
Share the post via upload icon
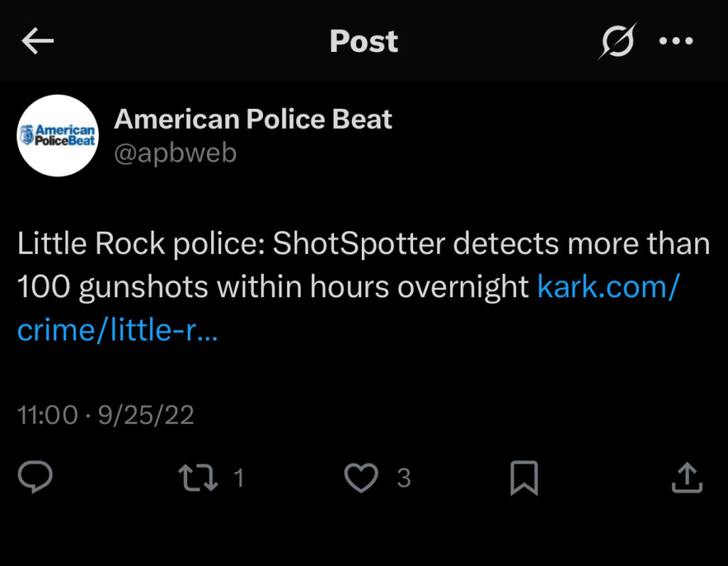point(687,479)
